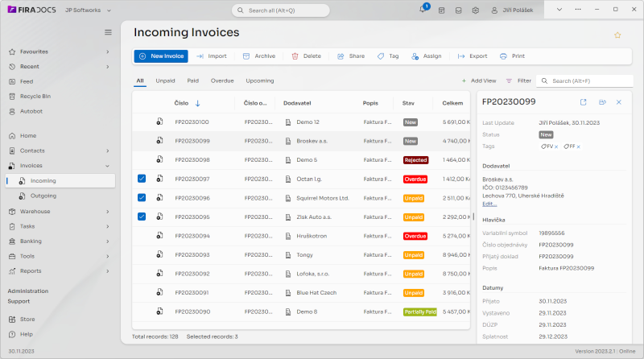Image resolution: width=644 pixels, height=359 pixels.
Task: Click the Administration link
Action: pyautogui.click(x=28, y=291)
